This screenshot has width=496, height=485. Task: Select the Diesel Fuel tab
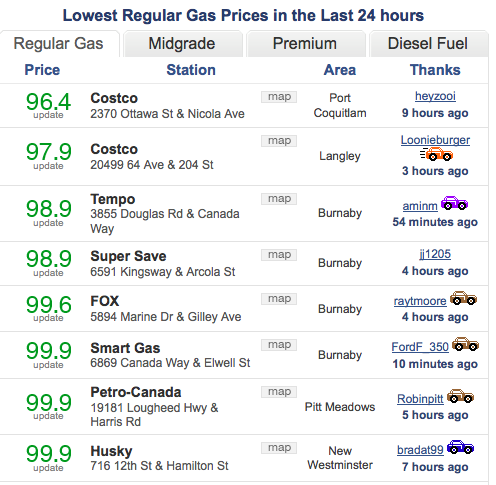point(428,44)
